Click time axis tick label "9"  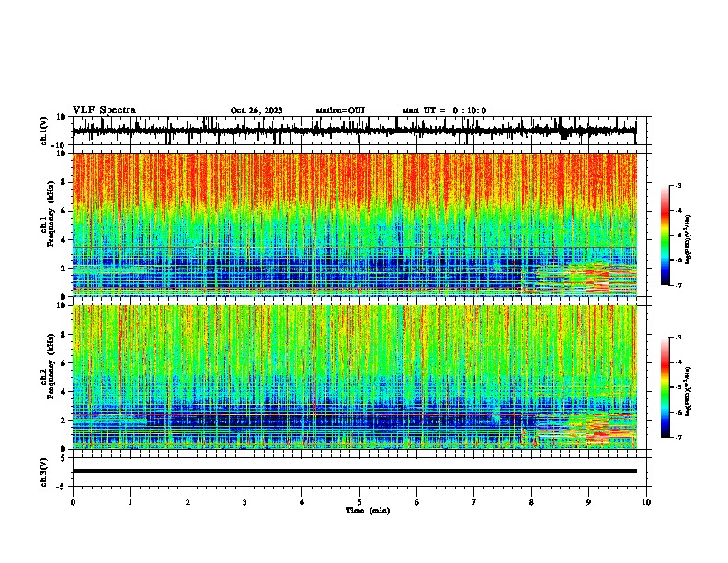(x=588, y=502)
